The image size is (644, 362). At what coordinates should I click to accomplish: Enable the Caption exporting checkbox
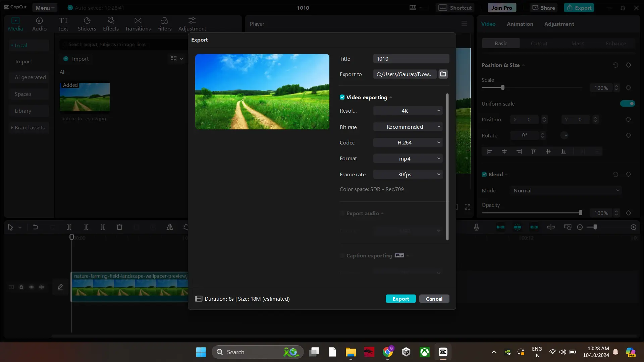(x=342, y=256)
